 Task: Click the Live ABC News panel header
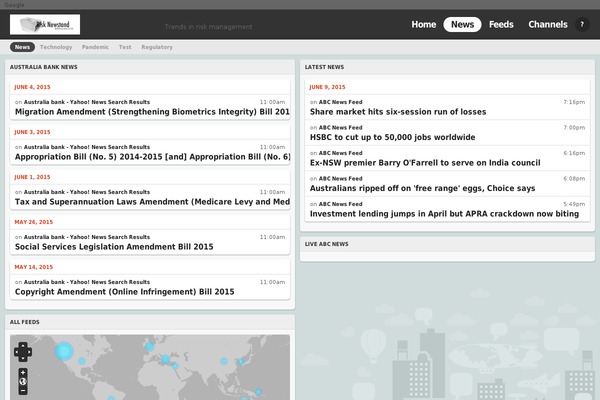point(447,244)
